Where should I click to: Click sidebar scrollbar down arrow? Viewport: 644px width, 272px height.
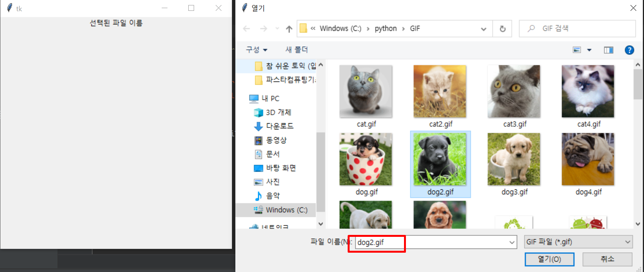321,224
